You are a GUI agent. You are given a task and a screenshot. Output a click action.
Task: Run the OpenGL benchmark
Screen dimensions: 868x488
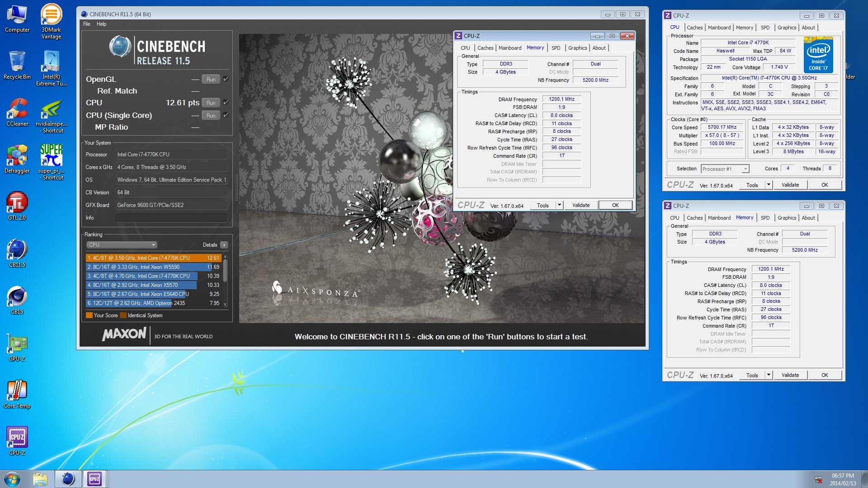(x=211, y=80)
